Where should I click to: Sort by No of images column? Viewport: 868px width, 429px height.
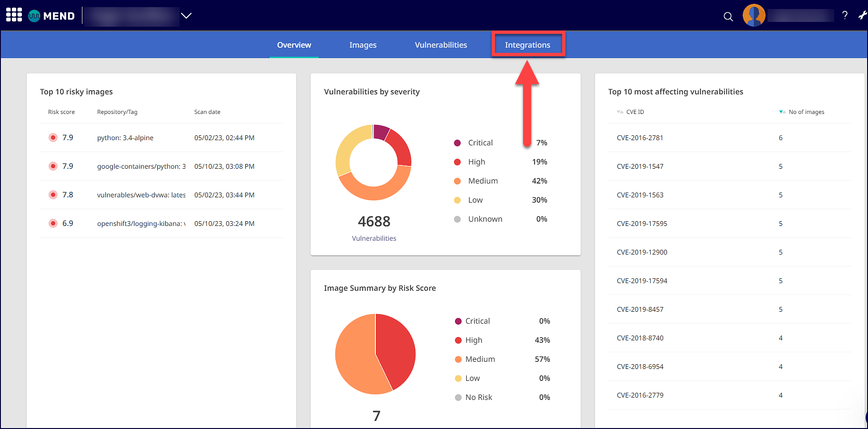(806, 112)
